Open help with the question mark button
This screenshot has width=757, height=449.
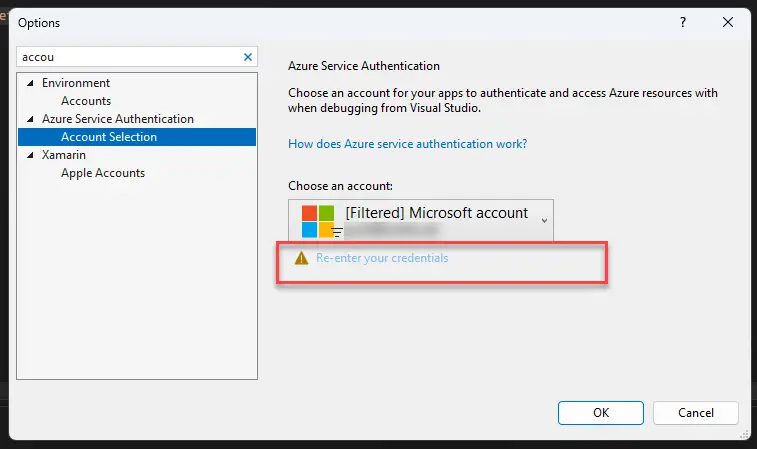(684, 22)
